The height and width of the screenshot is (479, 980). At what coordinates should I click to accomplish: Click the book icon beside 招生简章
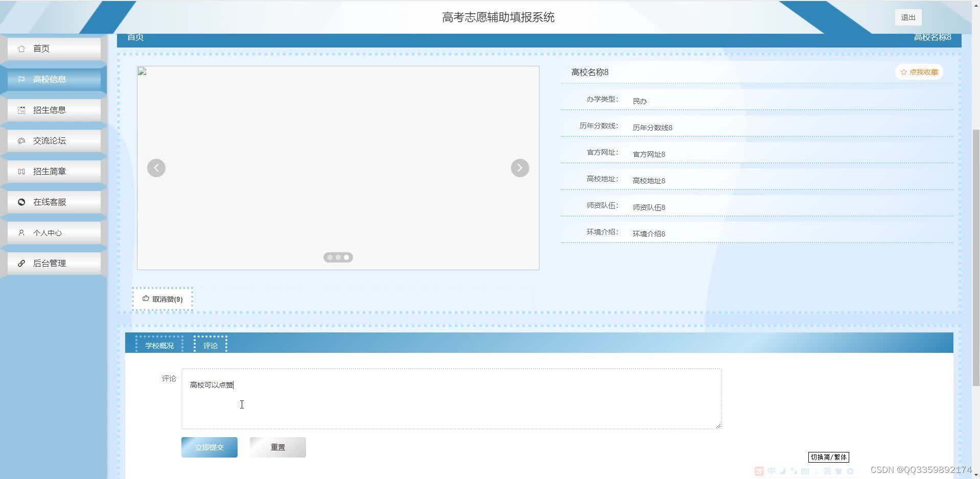coord(21,171)
